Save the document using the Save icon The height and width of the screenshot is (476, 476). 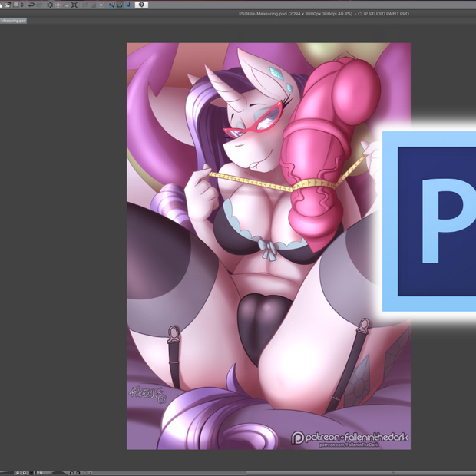(16, 5)
